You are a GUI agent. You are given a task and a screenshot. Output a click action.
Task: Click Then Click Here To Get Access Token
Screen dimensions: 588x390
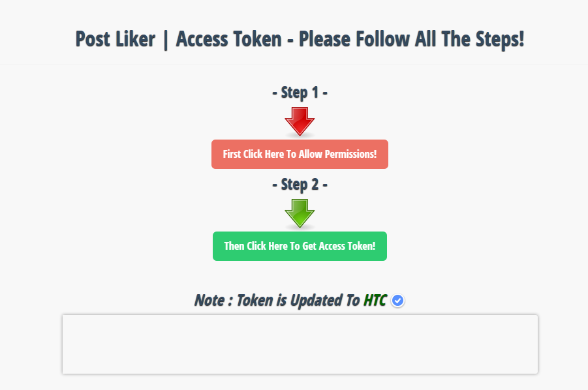pos(300,246)
